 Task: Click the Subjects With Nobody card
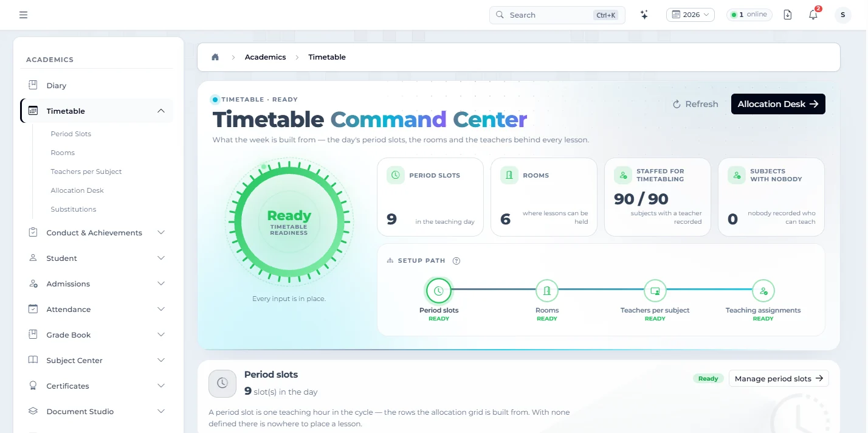pos(771,197)
